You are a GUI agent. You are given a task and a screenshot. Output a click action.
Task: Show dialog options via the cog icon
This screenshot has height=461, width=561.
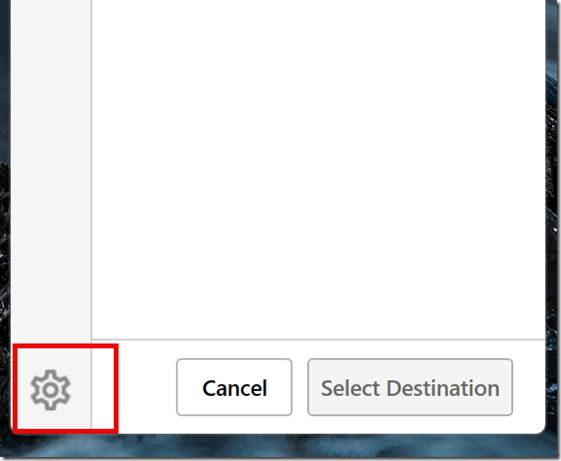[x=50, y=390]
